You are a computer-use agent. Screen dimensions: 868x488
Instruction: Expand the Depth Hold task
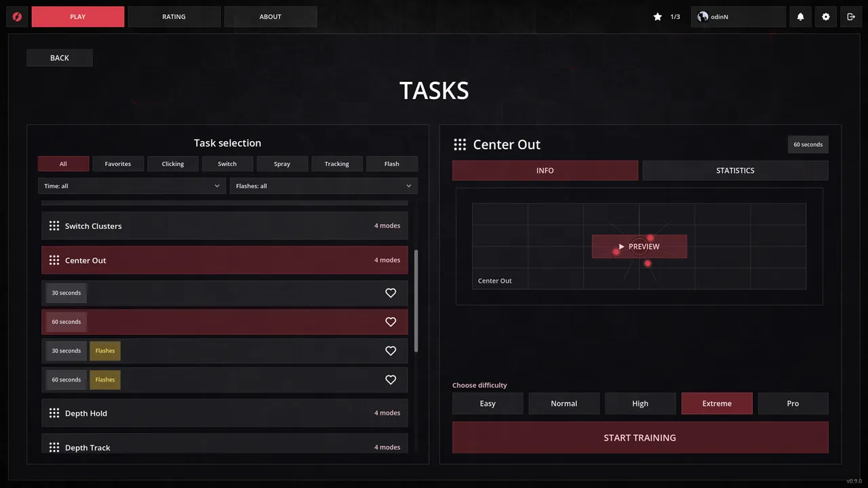click(224, 413)
